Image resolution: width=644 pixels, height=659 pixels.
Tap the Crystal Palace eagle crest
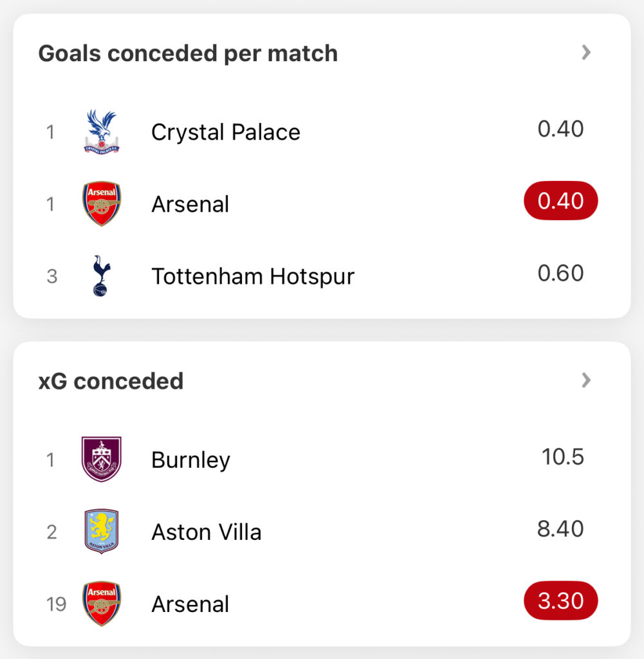point(101,132)
